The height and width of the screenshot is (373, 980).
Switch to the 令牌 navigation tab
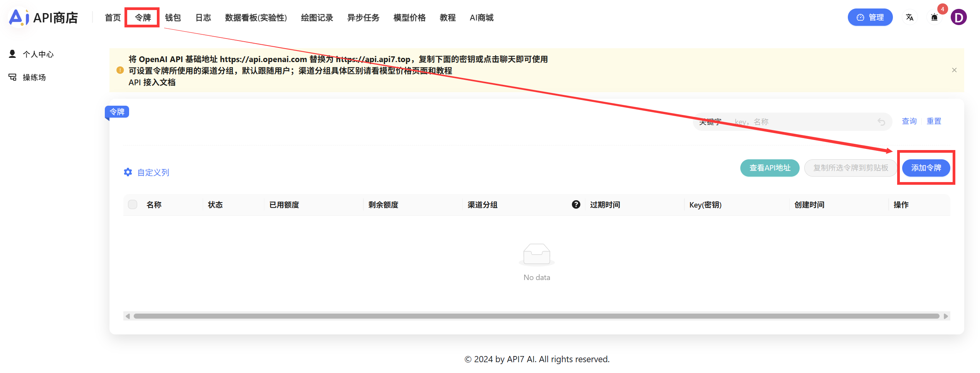click(x=142, y=17)
